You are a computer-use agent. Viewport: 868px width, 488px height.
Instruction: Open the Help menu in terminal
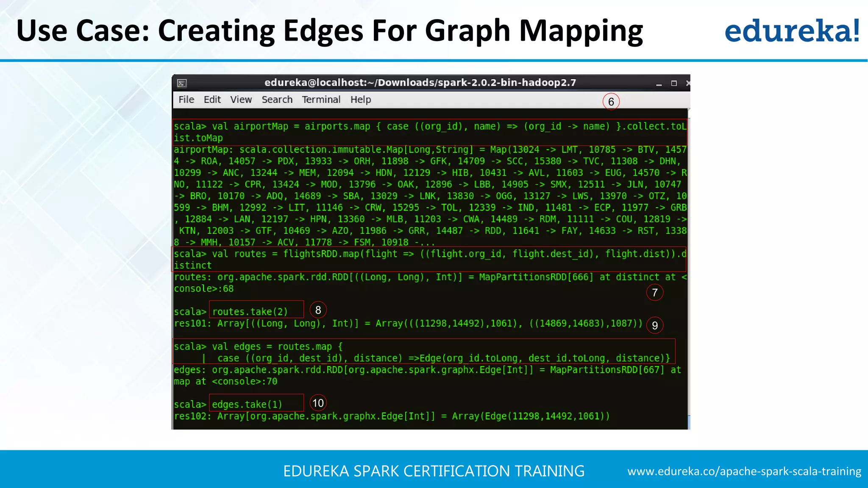tap(361, 100)
